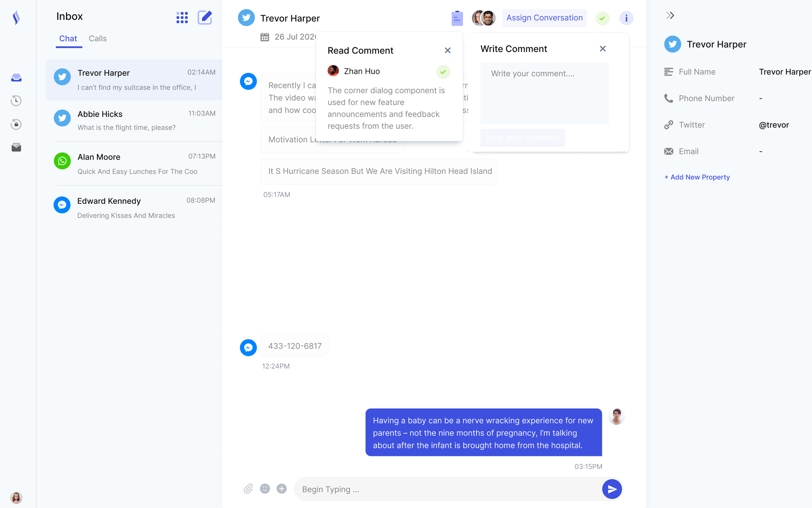Toggle Zhan Huo comment resolved checkmark
Viewport: 812px width, 508px height.
coord(443,72)
